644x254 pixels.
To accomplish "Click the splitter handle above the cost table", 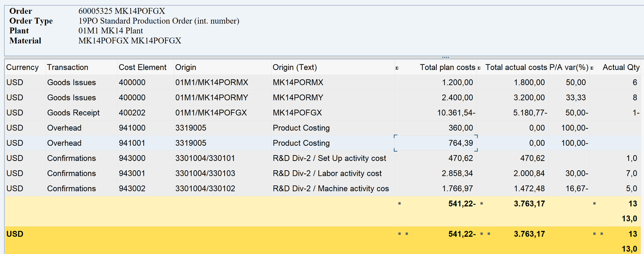I will 445,57.
